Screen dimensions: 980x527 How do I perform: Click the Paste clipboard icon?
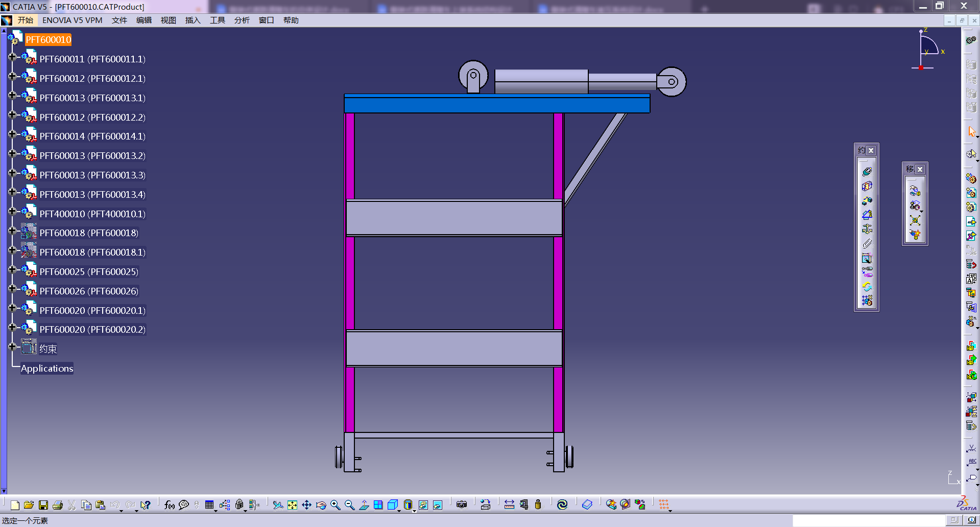[x=101, y=505]
